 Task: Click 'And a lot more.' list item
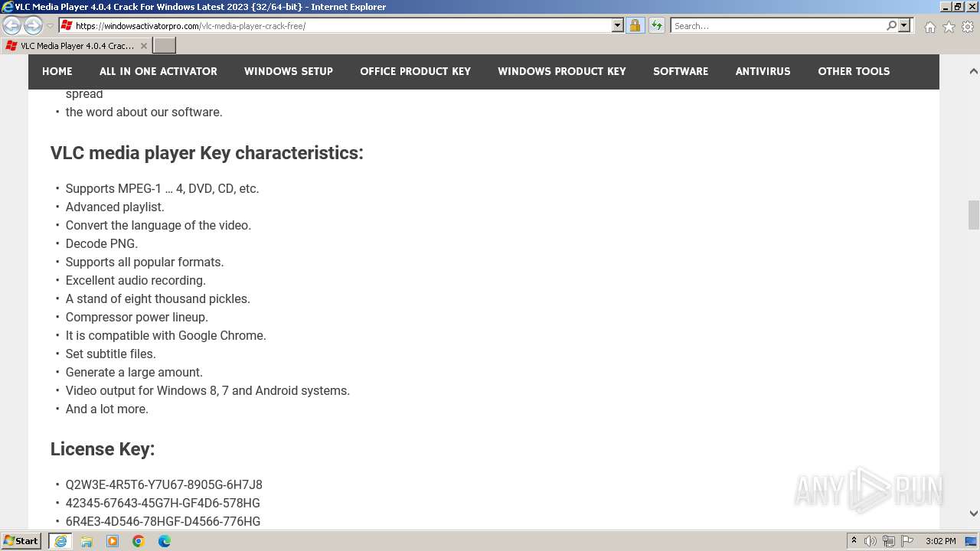pyautogui.click(x=107, y=409)
